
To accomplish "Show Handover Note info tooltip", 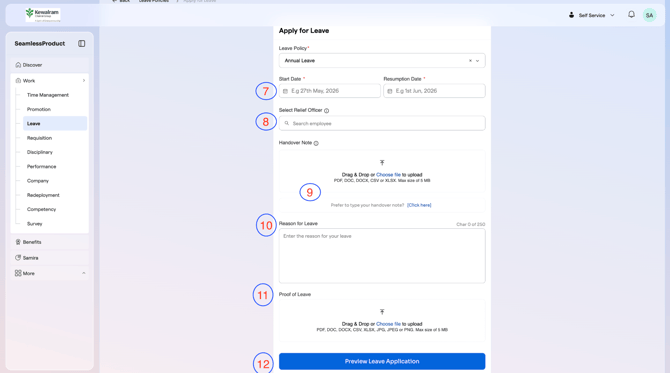I will (x=316, y=143).
